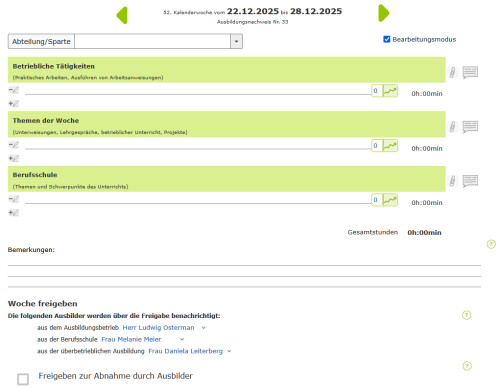The image size is (500, 388).
Task: Open the Abteilung/Sparte dropdown arrow
Action: coord(236,42)
